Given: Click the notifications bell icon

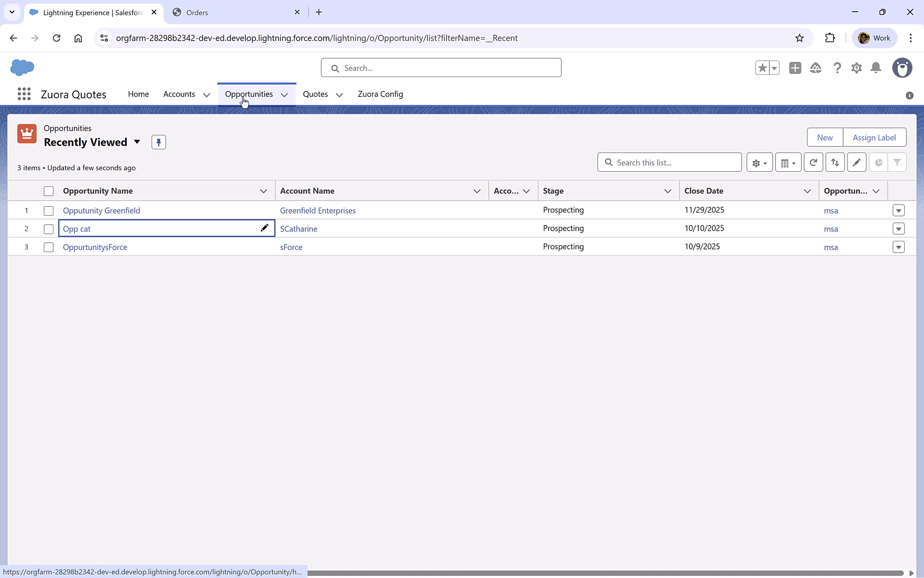Looking at the screenshot, I should click(876, 68).
